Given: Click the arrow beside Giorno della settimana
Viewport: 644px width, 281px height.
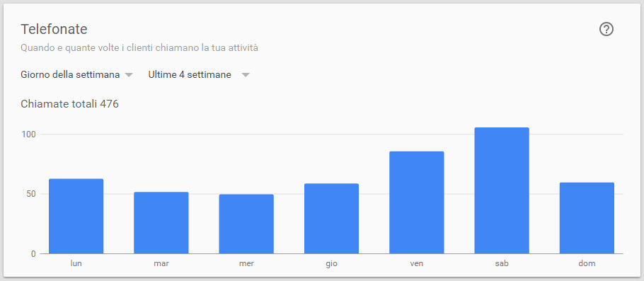Looking at the screenshot, I should pos(129,75).
